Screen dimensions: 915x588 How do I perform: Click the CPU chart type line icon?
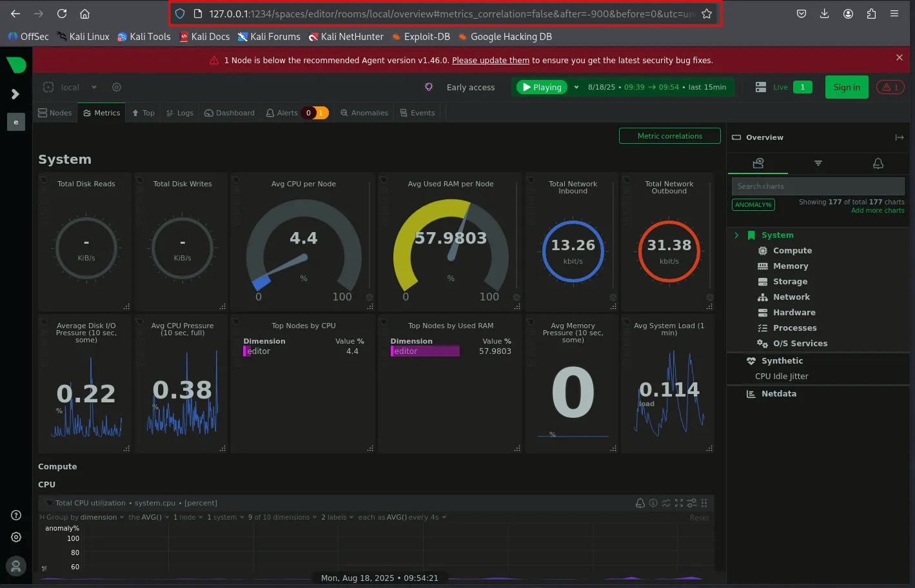click(666, 503)
